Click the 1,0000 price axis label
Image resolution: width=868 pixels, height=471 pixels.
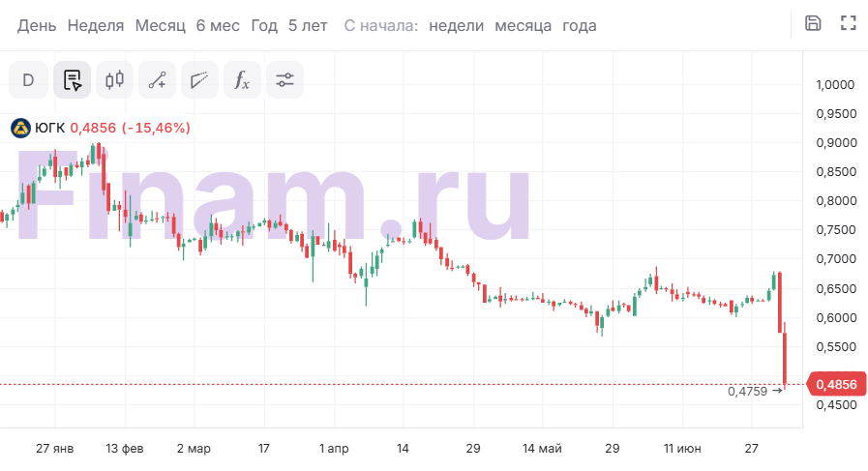(835, 85)
